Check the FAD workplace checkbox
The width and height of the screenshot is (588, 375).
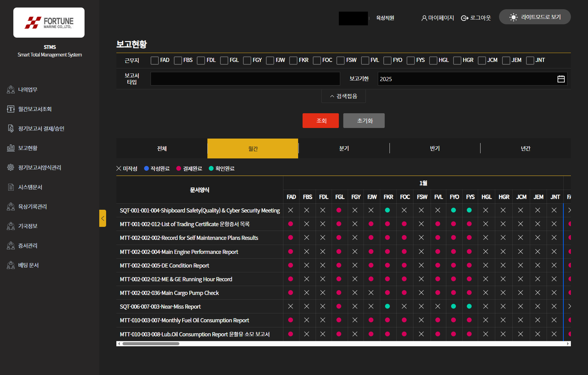click(x=155, y=61)
